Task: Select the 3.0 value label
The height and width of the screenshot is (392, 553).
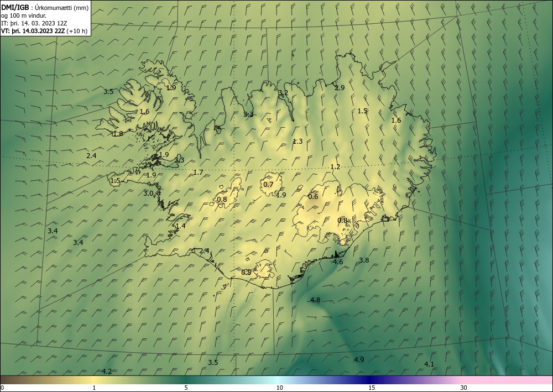Action: click(148, 193)
